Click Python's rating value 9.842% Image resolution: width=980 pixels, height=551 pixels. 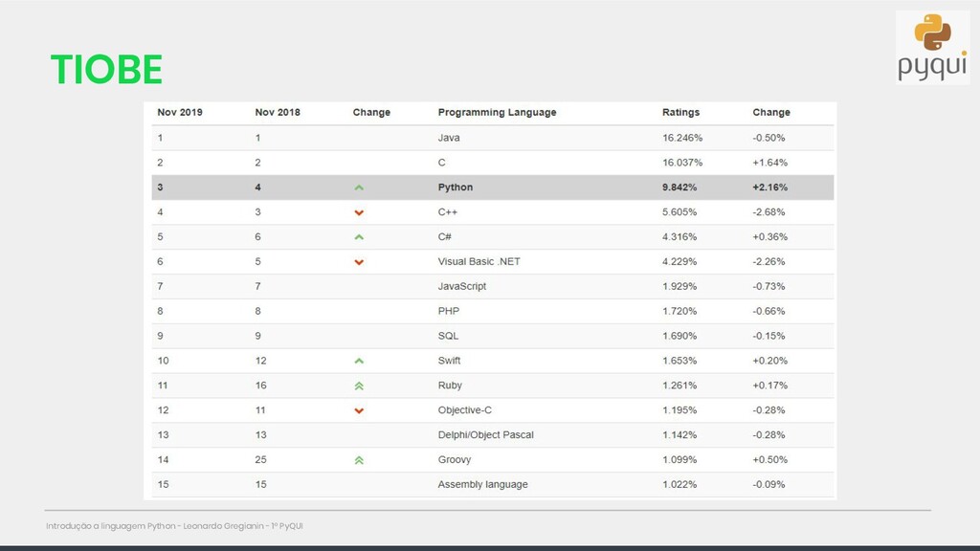(679, 187)
